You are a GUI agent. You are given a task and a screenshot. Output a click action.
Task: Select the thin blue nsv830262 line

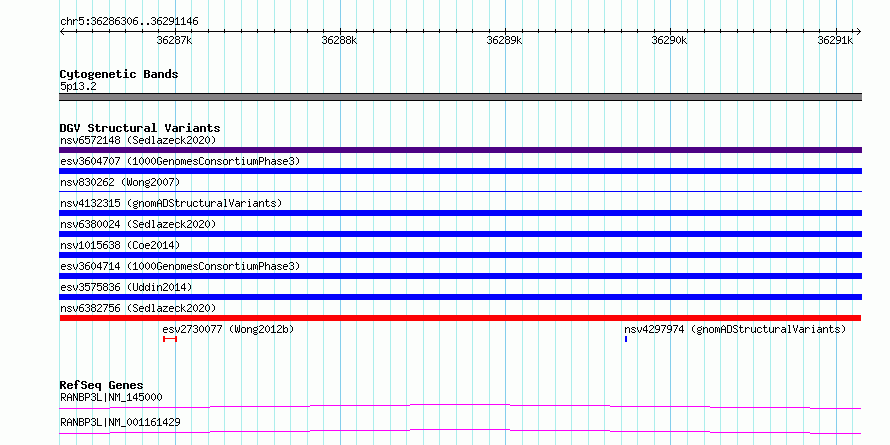(460, 192)
